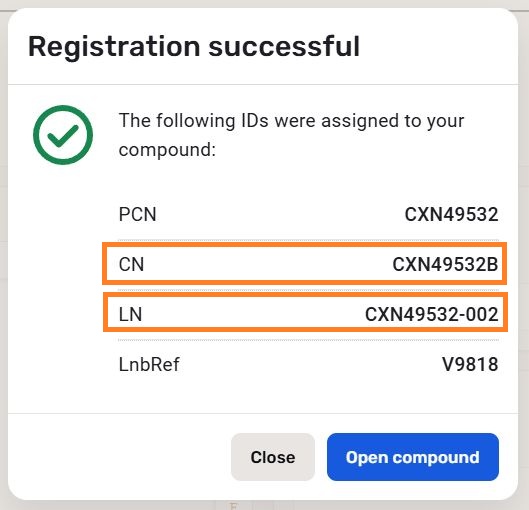Select the Registration successful heading
Viewport: 529px width, 510px height.
194,47
